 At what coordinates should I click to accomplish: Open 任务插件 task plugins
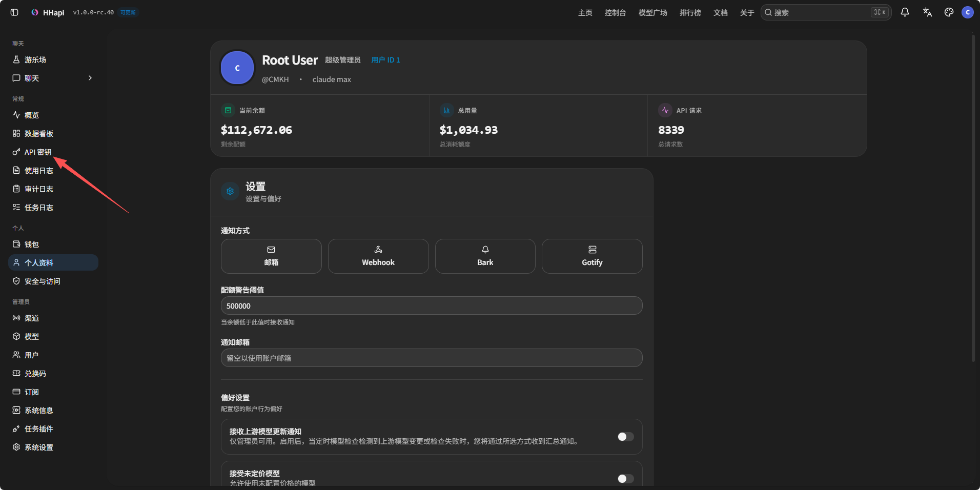[53, 429]
